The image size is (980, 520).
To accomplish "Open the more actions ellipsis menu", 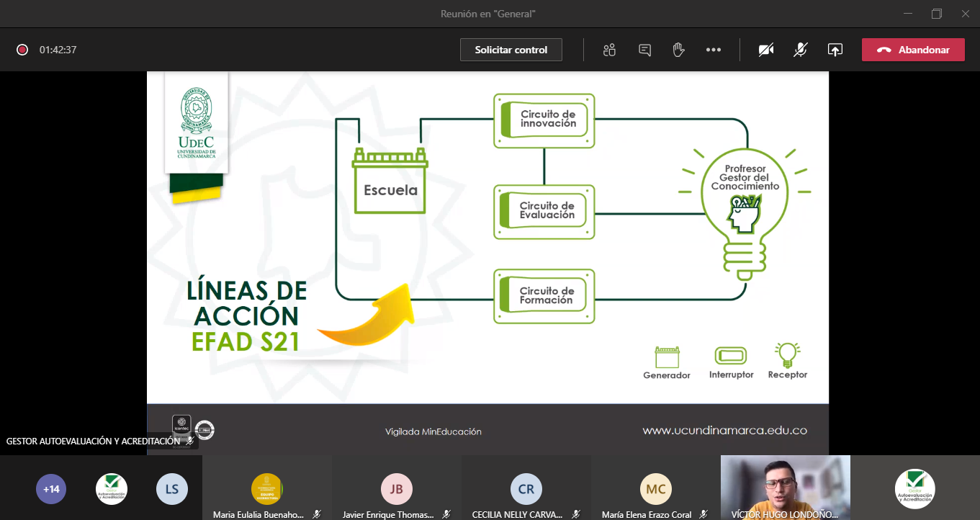I will point(714,50).
